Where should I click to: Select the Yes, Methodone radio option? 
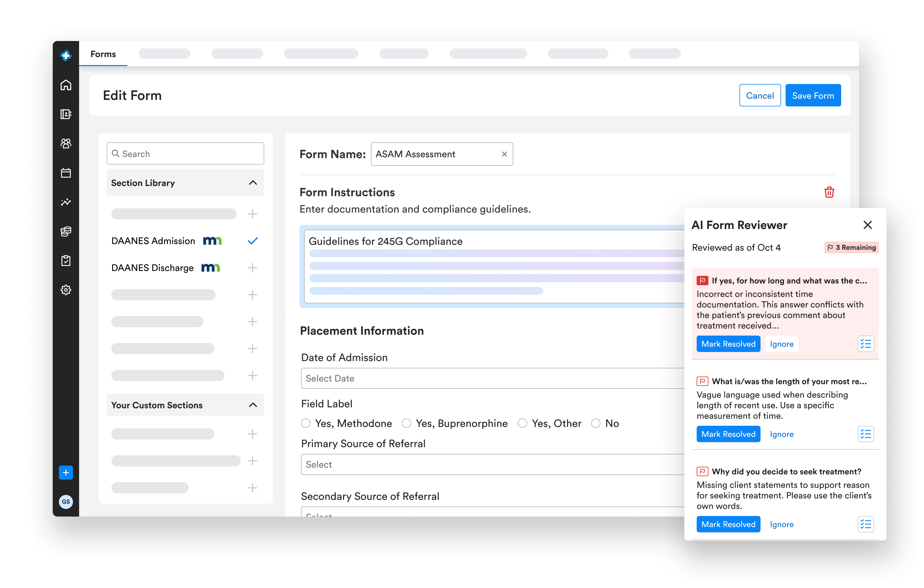pos(306,423)
